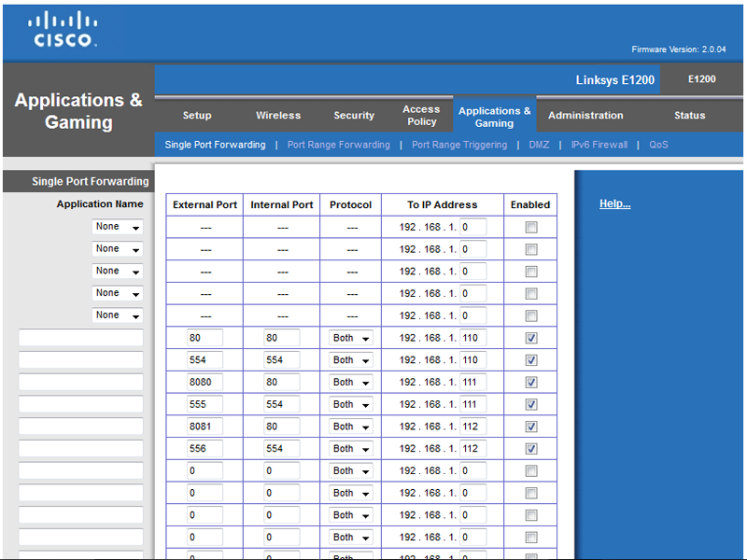
Task: Disable the rule with external port 555
Action: click(531, 404)
